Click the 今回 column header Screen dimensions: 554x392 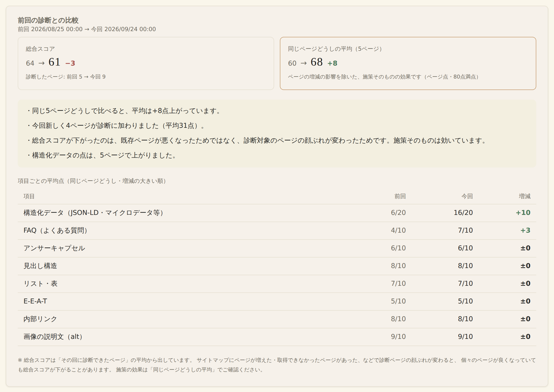[x=467, y=196]
